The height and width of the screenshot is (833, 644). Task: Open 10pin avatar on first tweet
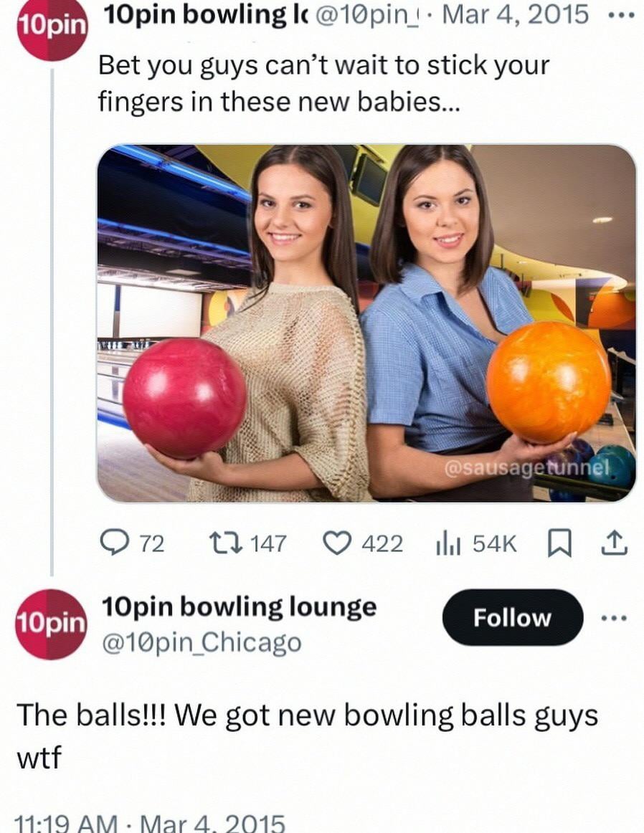(x=52, y=27)
